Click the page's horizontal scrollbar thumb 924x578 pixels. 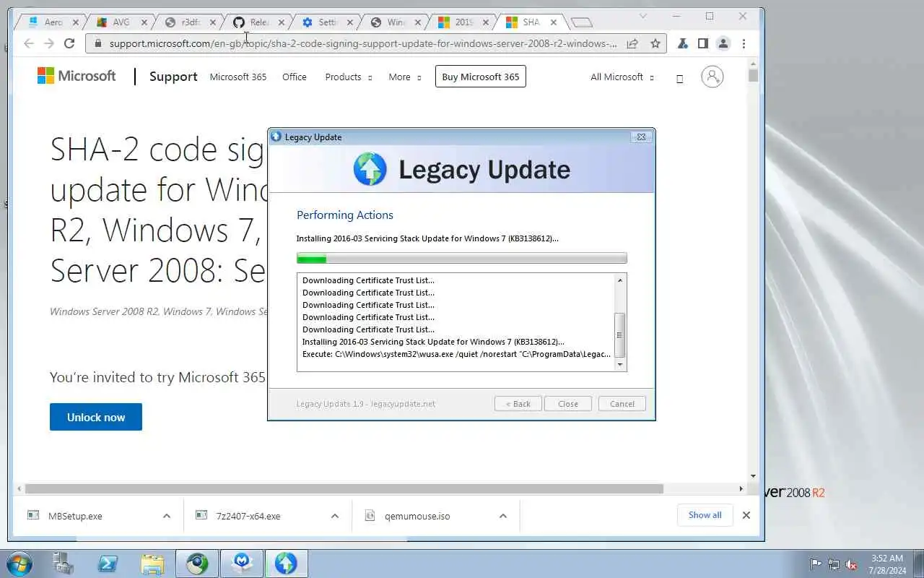click(344, 489)
